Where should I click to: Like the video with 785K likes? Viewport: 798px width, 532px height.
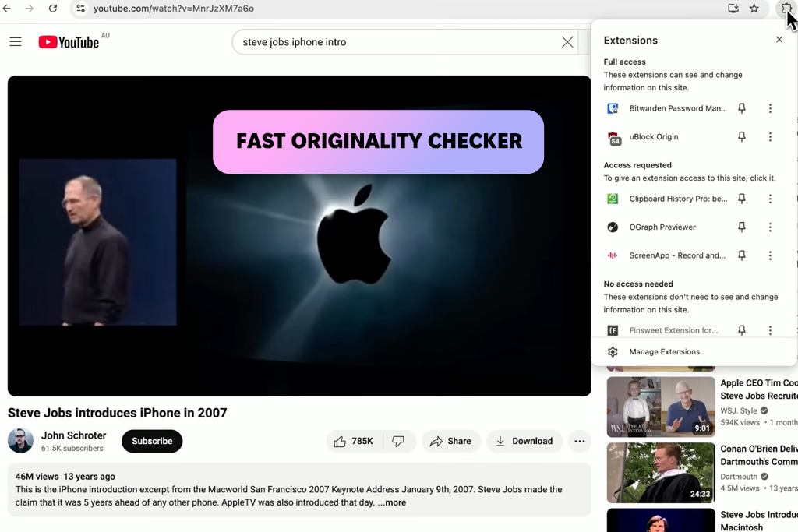(354, 441)
